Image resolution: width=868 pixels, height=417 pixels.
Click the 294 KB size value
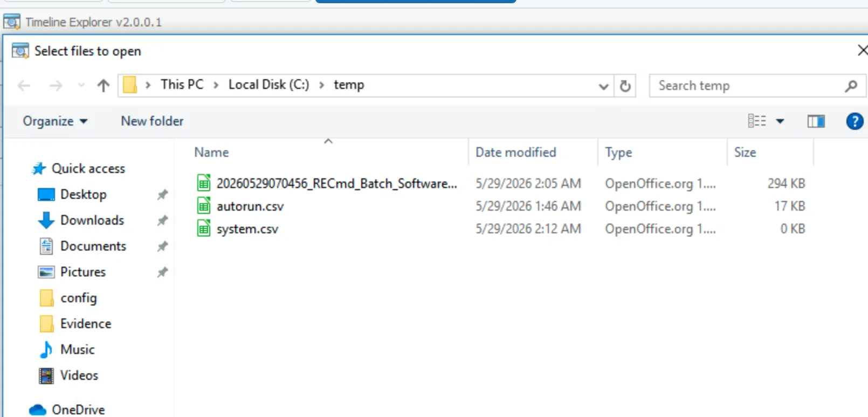tap(787, 184)
